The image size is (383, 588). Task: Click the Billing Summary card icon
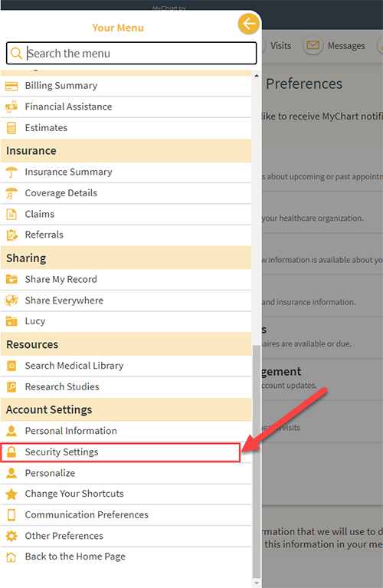click(x=11, y=86)
